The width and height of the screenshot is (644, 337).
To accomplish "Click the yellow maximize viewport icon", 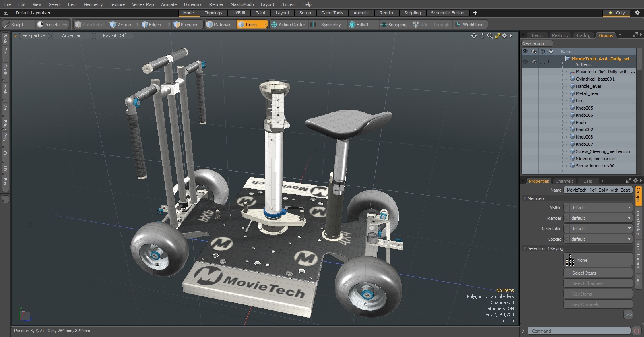I will (x=497, y=36).
